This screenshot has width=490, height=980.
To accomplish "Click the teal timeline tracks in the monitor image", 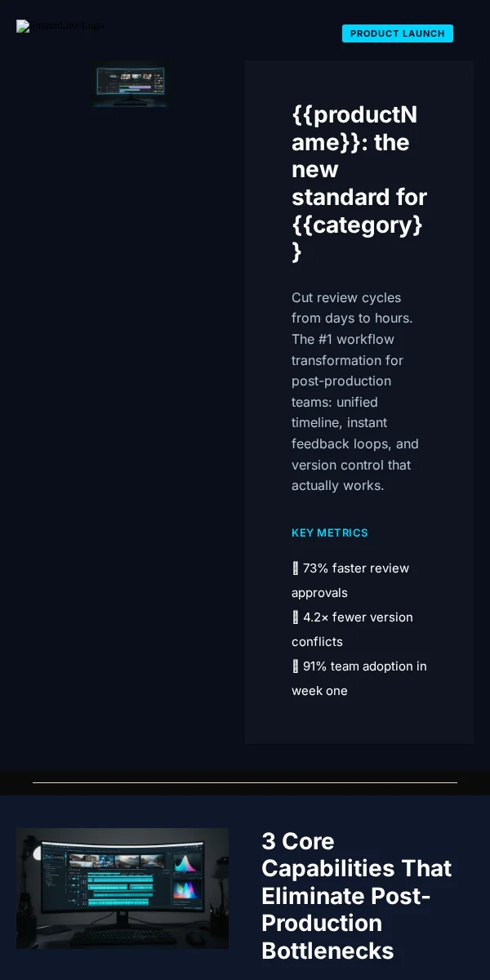I will pyautogui.click(x=121, y=889).
